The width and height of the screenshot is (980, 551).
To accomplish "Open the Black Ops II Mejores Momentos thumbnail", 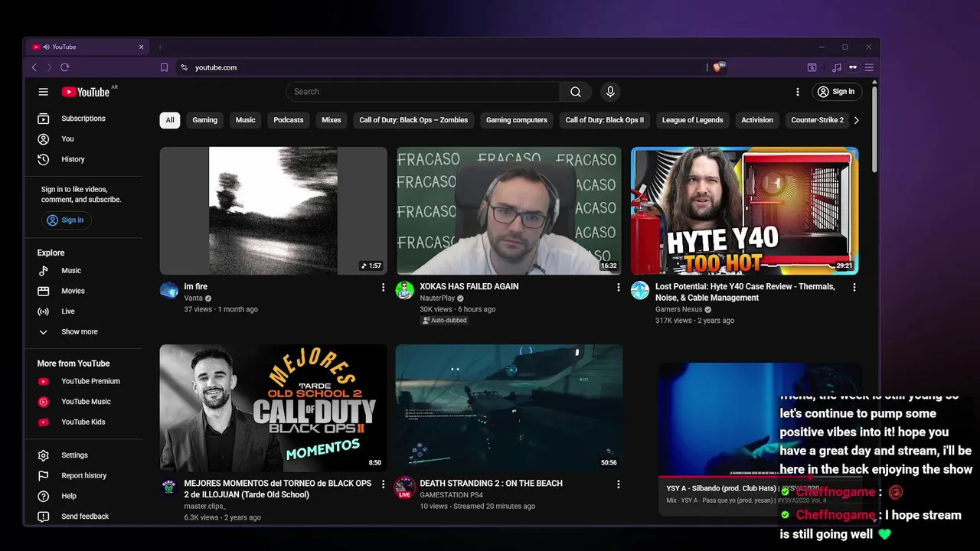I will 273,408.
